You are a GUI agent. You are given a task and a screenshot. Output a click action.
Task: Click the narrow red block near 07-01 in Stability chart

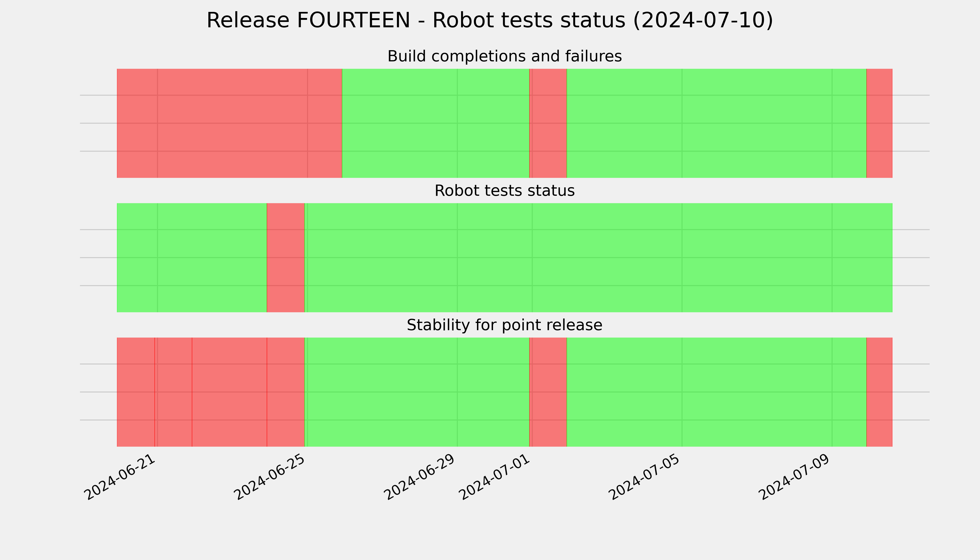(x=548, y=392)
